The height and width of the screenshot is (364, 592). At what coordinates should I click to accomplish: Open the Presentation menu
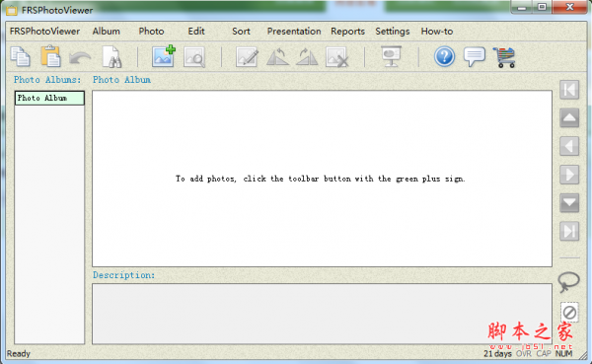pos(294,32)
